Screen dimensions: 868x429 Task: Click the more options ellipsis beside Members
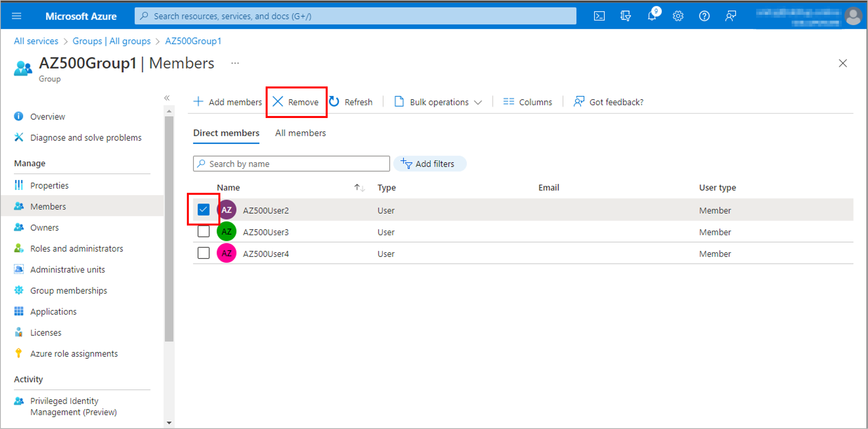(x=235, y=63)
